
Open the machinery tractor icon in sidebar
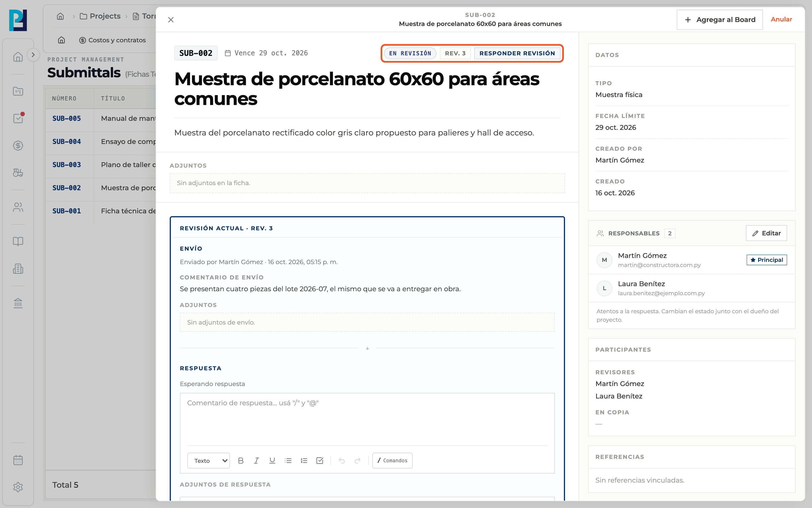18,173
